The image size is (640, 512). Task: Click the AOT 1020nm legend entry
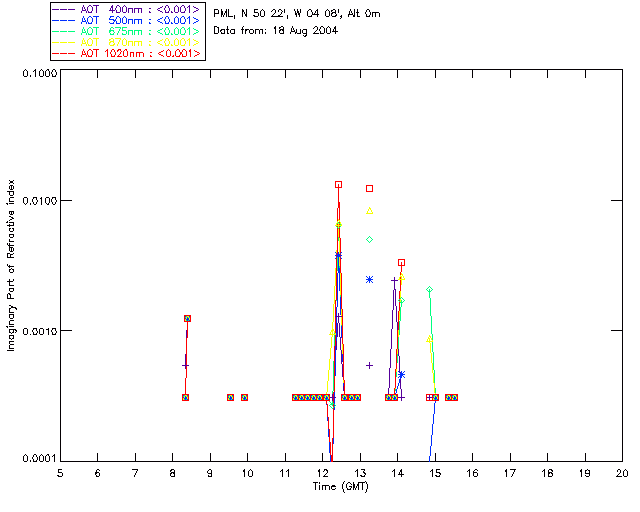click(127, 53)
